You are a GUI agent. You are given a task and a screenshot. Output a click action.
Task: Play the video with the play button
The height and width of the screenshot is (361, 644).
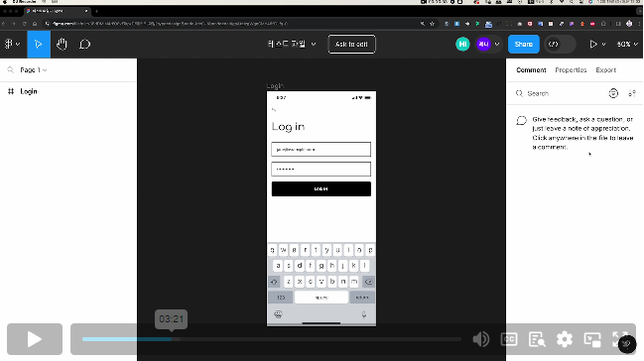coord(35,339)
